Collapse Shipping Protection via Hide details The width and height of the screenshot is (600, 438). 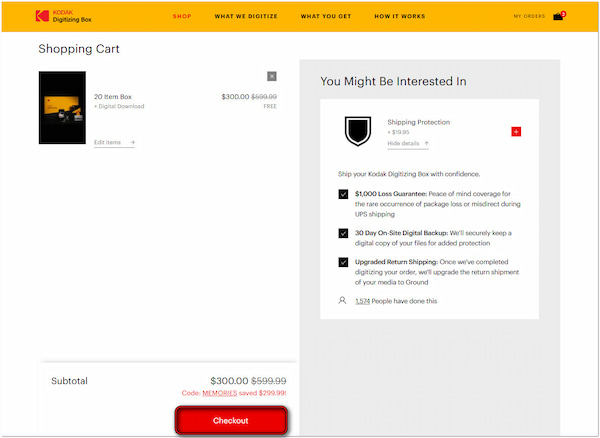point(408,143)
